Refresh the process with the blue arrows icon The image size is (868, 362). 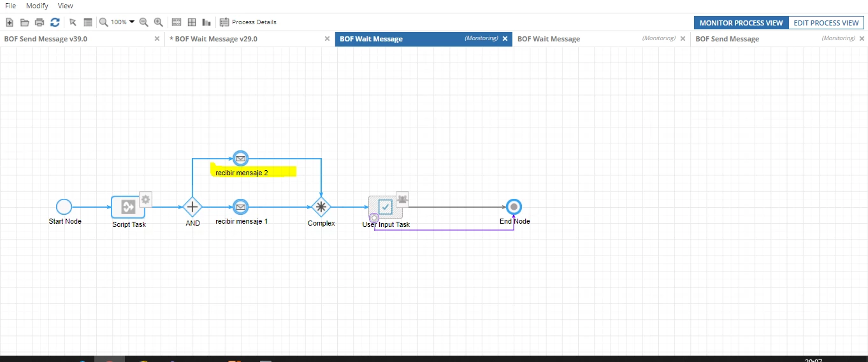pyautogui.click(x=55, y=22)
